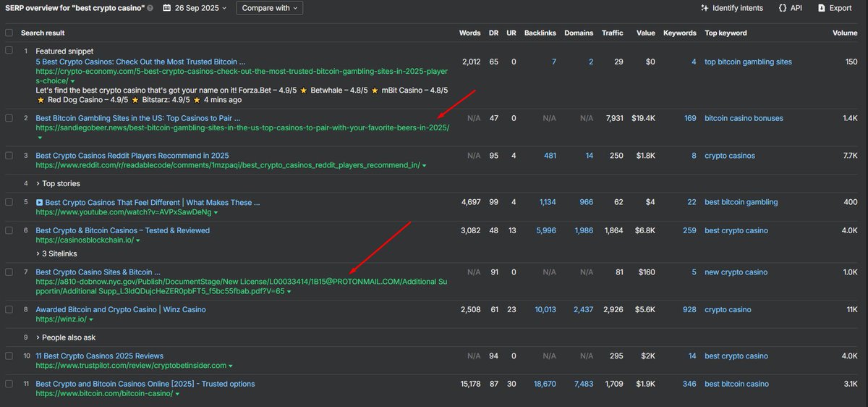Viewport: 868px width, 407px height.
Task: Open Best Crypto Casinos Reddit Players Recommend title
Action: pos(132,156)
